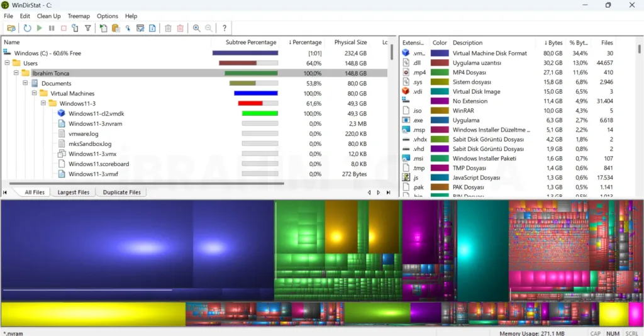644x336 pixels.
Task: Click the tab strip scroll-to-first arrow
Action: pyautogui.click(x=5, y=193)
